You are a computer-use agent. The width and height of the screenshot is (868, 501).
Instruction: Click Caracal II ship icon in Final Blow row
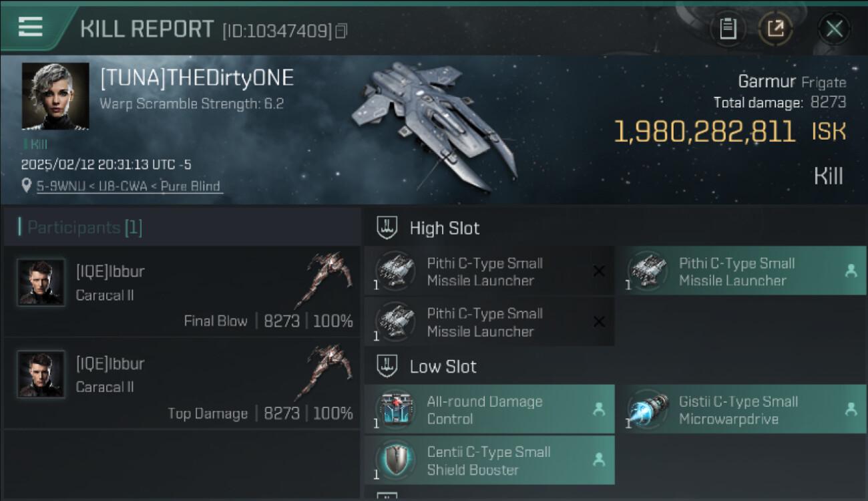coord(324,280)
